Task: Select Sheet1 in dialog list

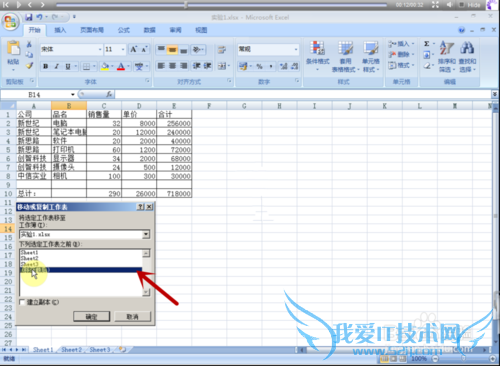Action: pyautogui.click(x=29, y=253)
